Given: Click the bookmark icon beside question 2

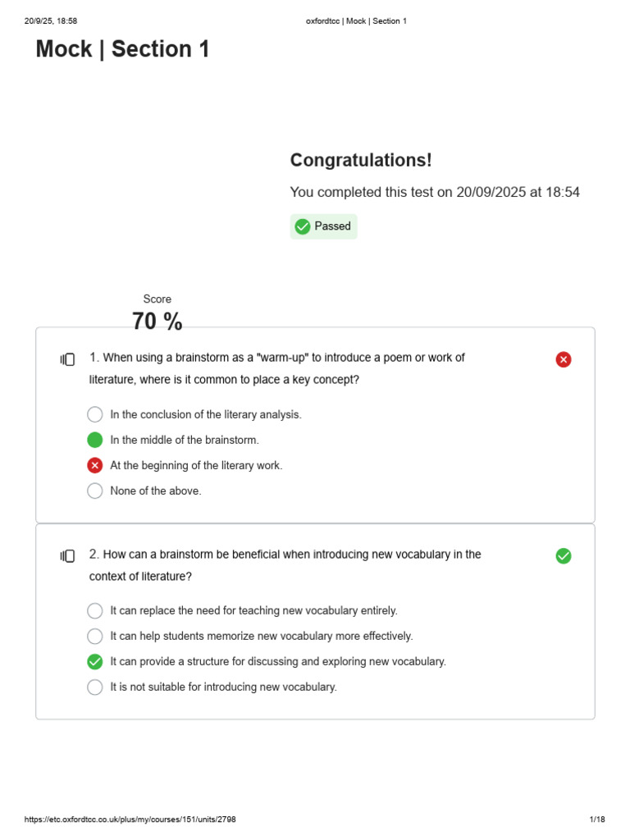Looking at the screenshot, I should tap(67, 556).
